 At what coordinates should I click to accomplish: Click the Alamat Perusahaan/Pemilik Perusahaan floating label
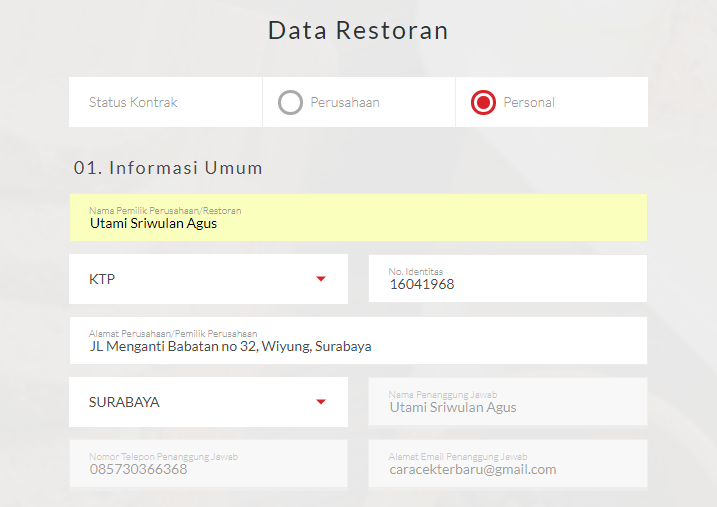point(173,333)
